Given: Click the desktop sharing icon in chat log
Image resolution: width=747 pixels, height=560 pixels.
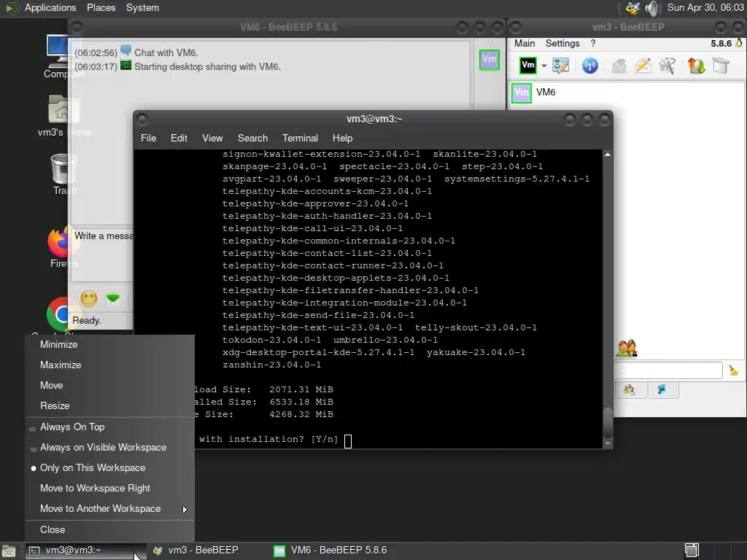Looking at the screenshot, I should (x=125, y=65).
